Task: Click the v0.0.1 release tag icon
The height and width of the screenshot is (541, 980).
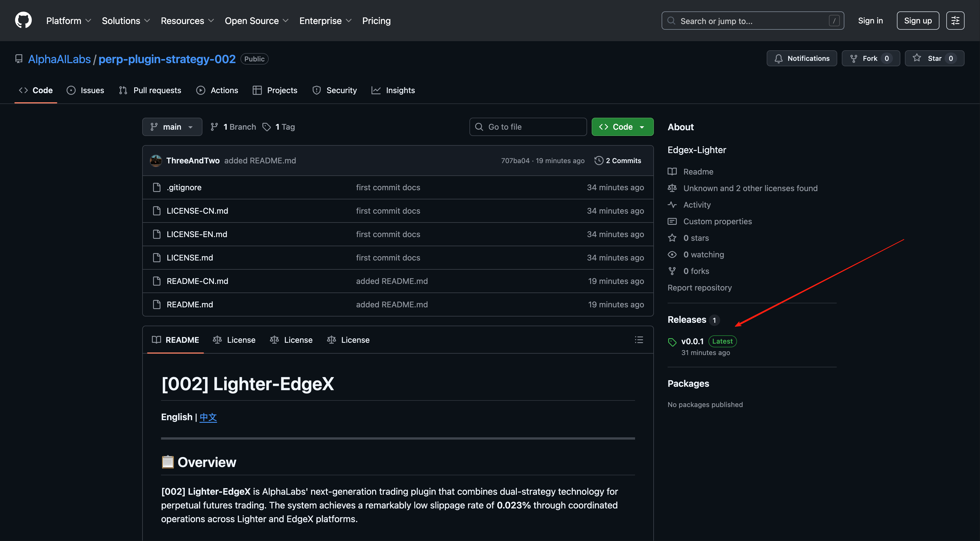Action: (x=672, y=342)
